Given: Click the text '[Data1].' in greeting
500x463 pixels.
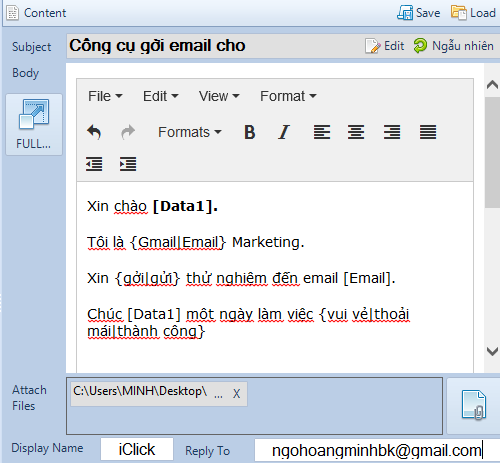Looking at the screenshot, I should click(x=185, y=206).
